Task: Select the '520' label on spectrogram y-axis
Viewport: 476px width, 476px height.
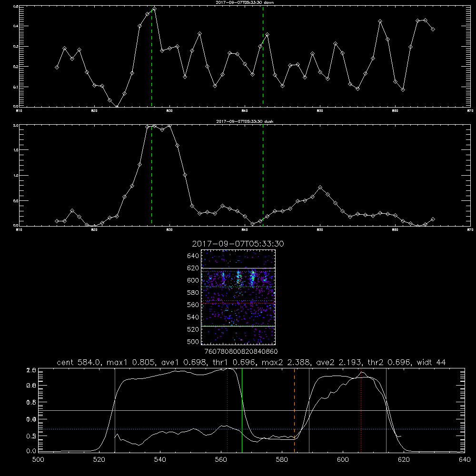Action: pyautogui.click(x=193, y=329)
